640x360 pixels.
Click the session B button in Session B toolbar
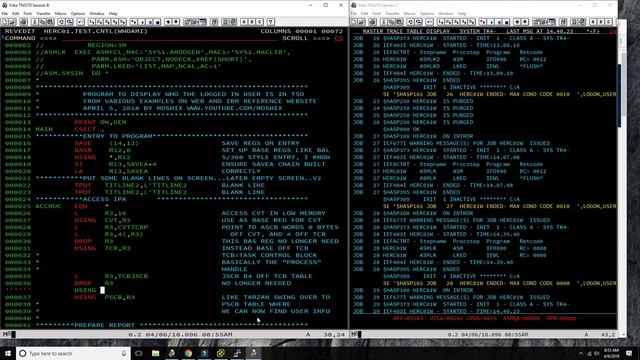coord(252,22)
